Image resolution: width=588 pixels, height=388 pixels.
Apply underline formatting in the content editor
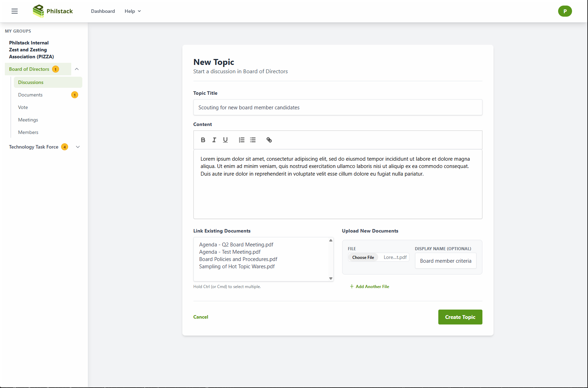coord(225,140)
